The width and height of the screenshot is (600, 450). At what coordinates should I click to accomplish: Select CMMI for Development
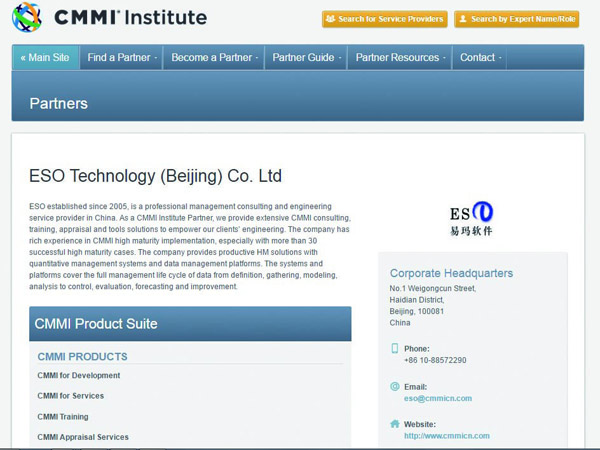(x=78, y=375)
